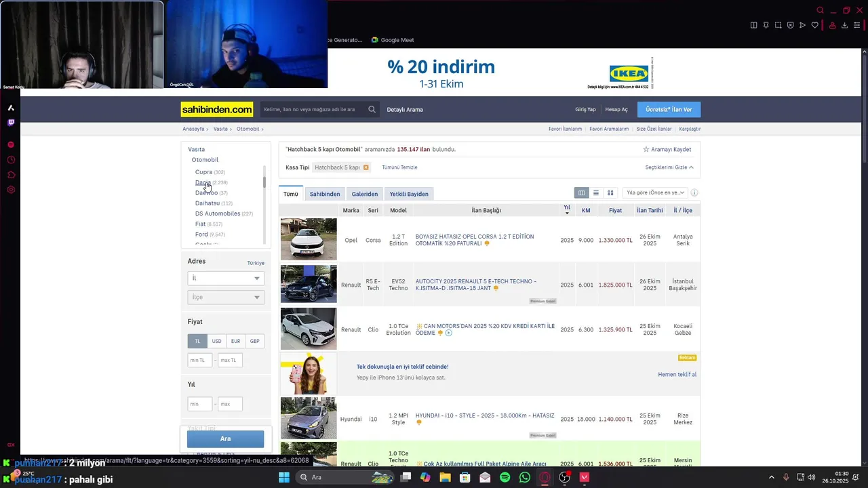This screenshot has width=868, height=488.
Task: Open the Google Meet browser tab
Action: (393, 40)
